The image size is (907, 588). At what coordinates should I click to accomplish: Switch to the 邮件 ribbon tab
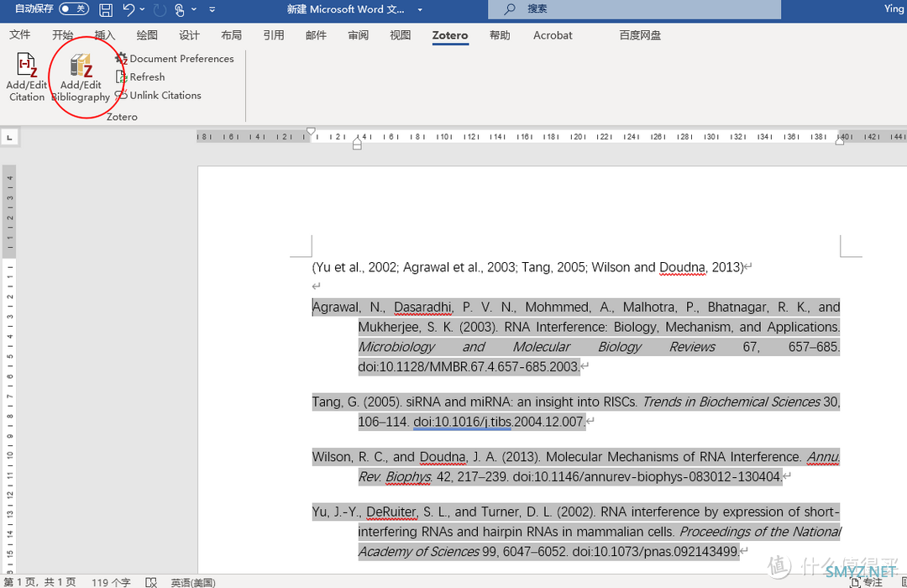click(316, 34)
